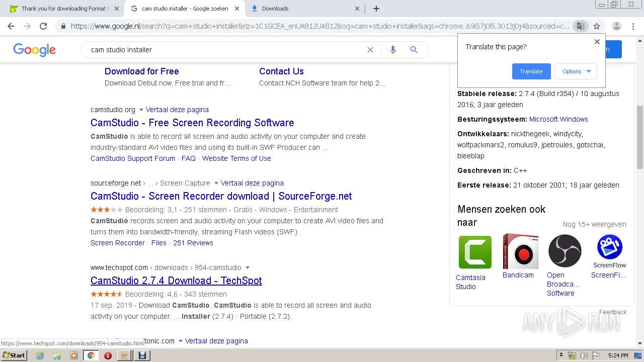Open the Chrome profile avatar icon
The width and height of the screenshot is (644, 362).
616,26
